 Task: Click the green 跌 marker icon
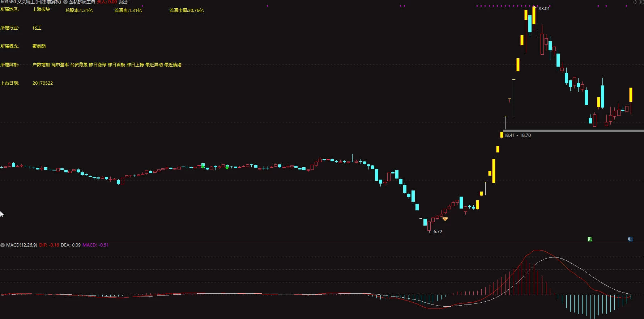[590, 239]
